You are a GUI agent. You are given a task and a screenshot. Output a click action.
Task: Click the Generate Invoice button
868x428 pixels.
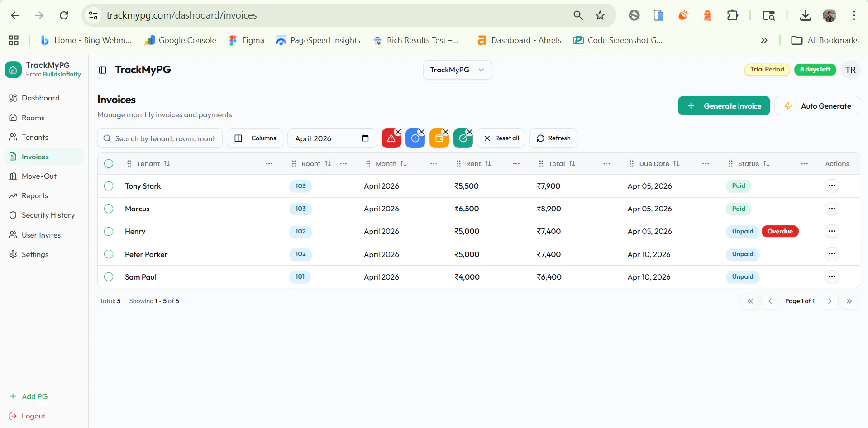(x=724, y=106)
